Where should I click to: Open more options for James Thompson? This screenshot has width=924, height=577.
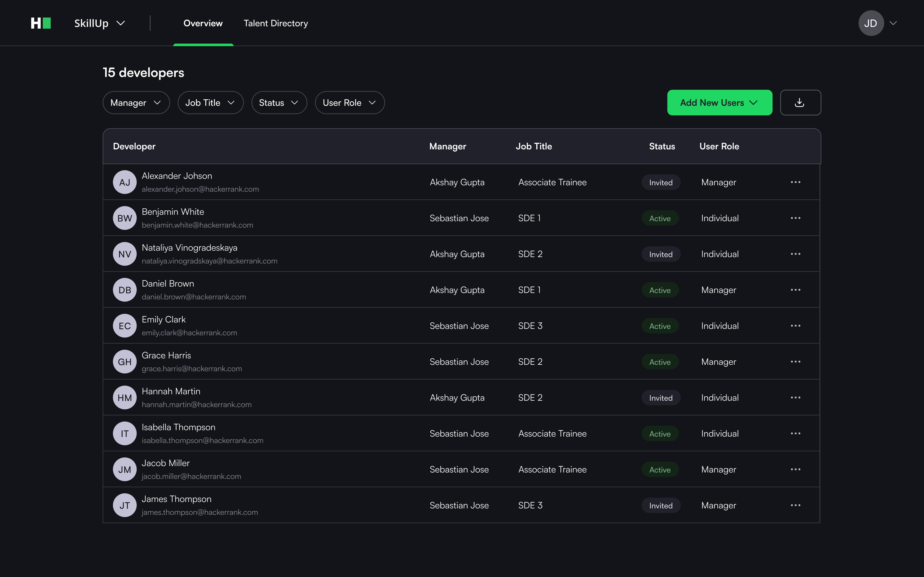795,505
